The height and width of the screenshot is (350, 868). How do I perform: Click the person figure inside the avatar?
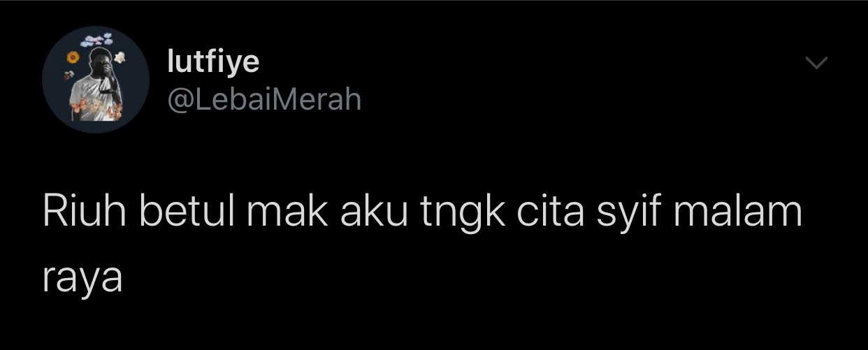pyautogui.click(x=96, y=85)
